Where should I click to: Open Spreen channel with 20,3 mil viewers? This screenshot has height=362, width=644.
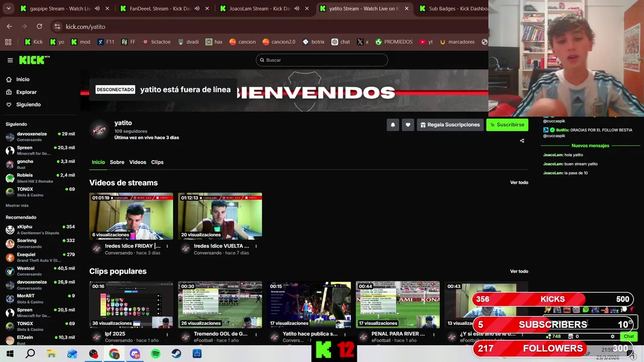tap(40, 150)
